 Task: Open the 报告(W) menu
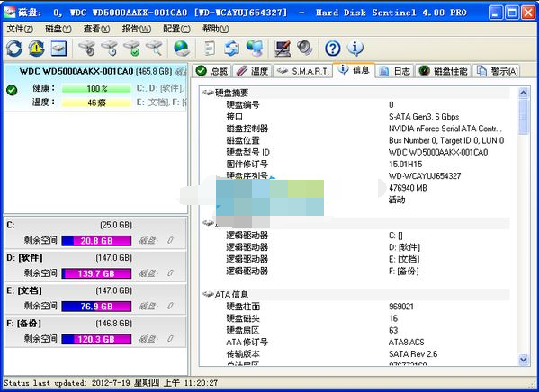[137, 29]
